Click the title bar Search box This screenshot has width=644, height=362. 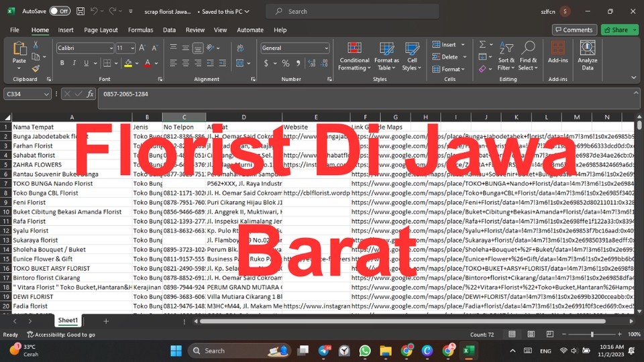[352, 11]
